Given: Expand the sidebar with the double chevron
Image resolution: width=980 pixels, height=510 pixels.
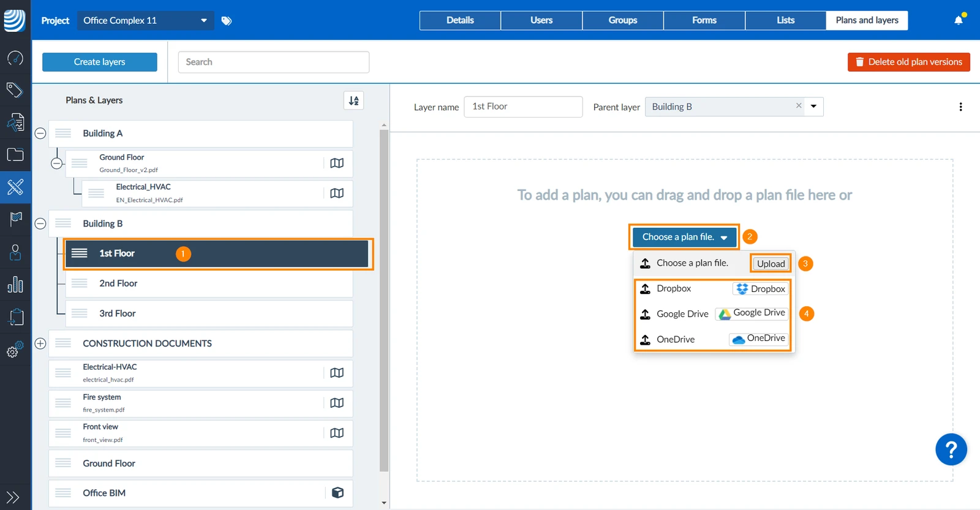Looking at the screenshot, I should [13, 497].
